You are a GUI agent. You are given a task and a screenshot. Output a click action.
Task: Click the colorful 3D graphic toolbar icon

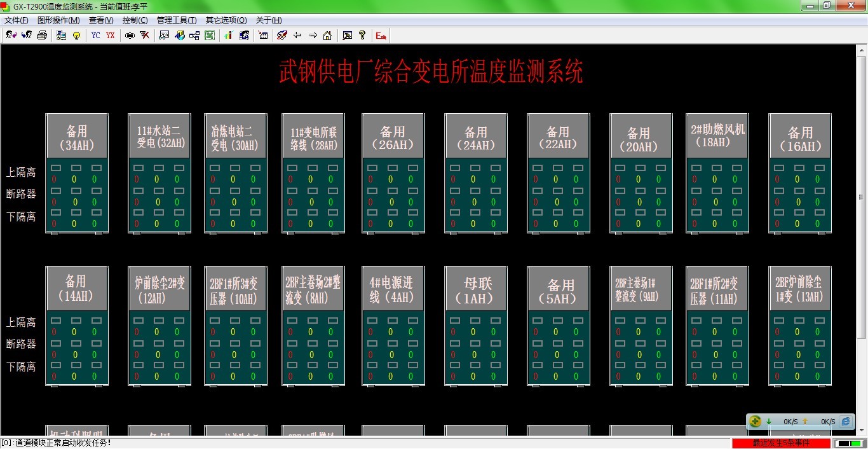(179, 35)
